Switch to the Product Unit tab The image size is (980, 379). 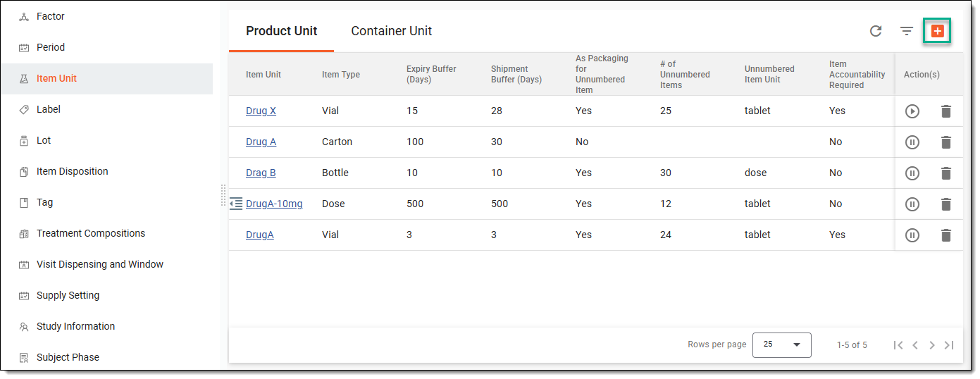pyautogui.click(x=281, y=31)
